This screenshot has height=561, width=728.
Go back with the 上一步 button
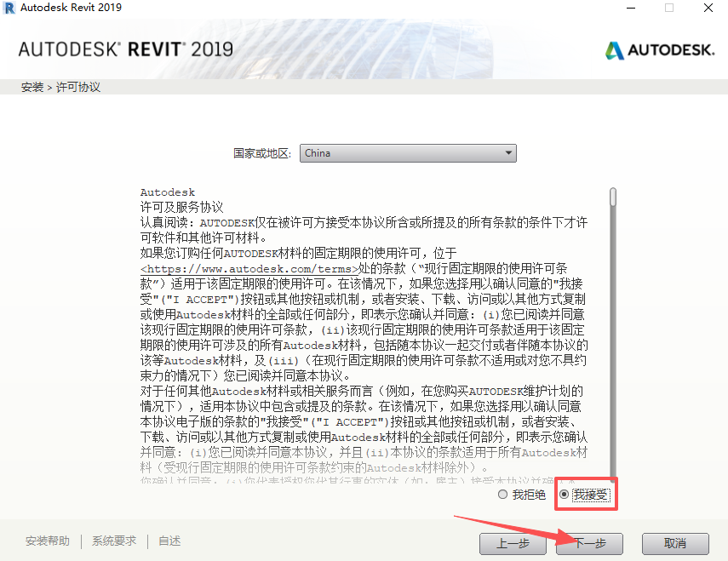point(513,543)
